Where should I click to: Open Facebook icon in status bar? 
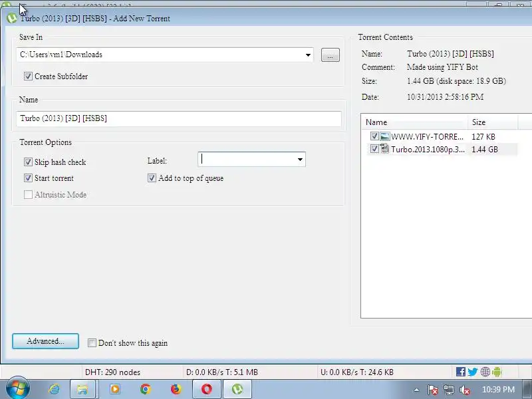coord(460,372)
